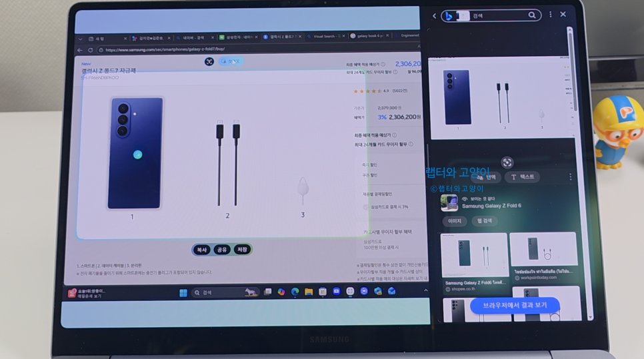Click the star rating 4.9 reviews link
This screenshot has width=644, height=359.
point(380,91)
